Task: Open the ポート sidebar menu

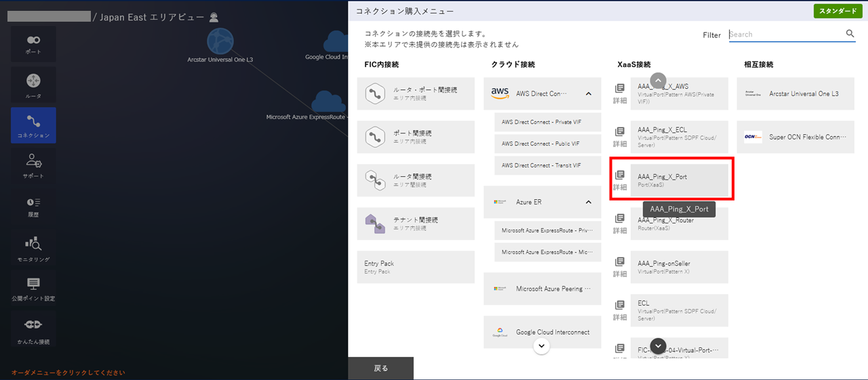Action: tap(33, 44)
